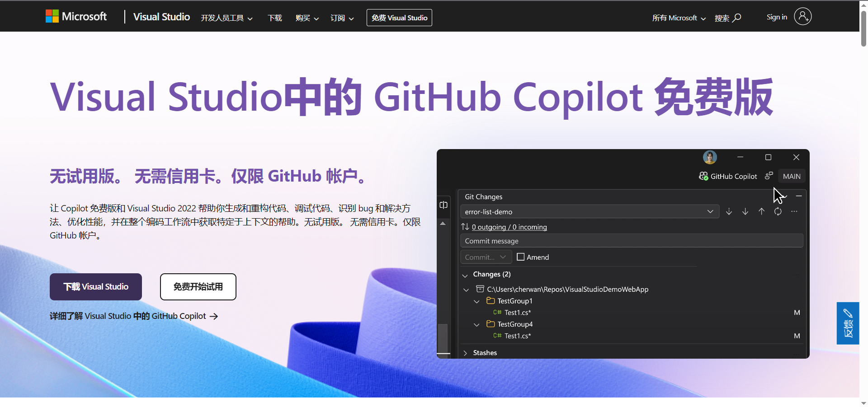Click the split panel icon left of Git Changes

coord(443,205)
